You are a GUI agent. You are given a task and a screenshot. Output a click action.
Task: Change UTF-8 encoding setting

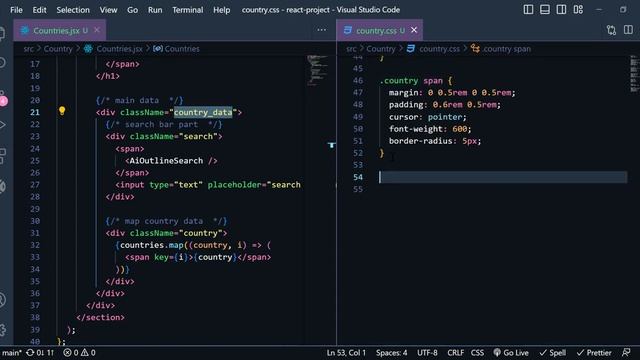(x=427, y=353)
